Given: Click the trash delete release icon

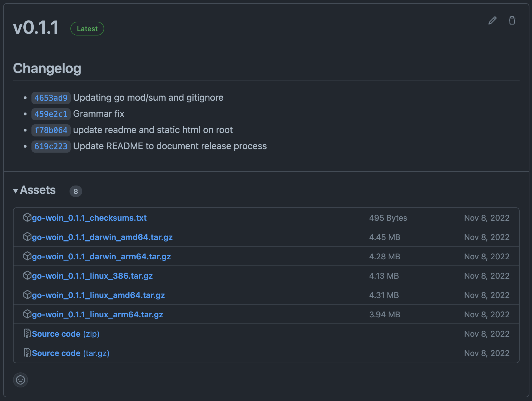Looking at the screenshot, I should click(x=512, y=20).
